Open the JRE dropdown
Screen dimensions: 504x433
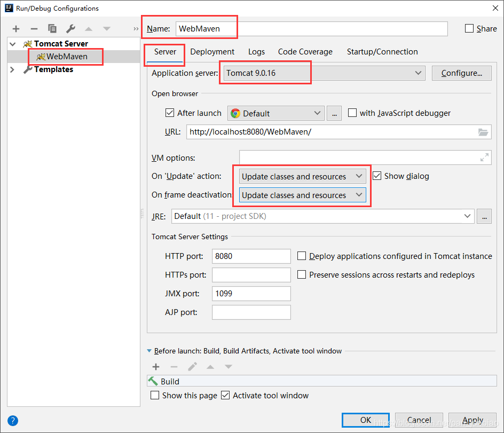click(322, 216)
